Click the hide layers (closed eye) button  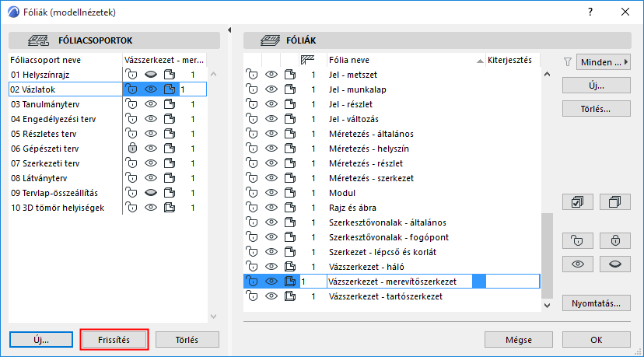point(614,264)
